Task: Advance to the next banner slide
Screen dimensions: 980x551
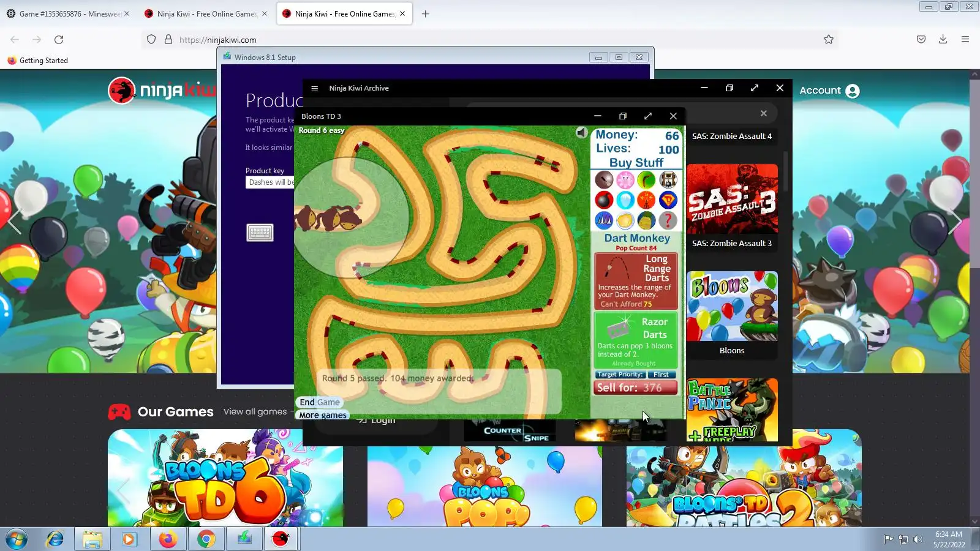Action: pyautogui.click(x=955, y=222)
